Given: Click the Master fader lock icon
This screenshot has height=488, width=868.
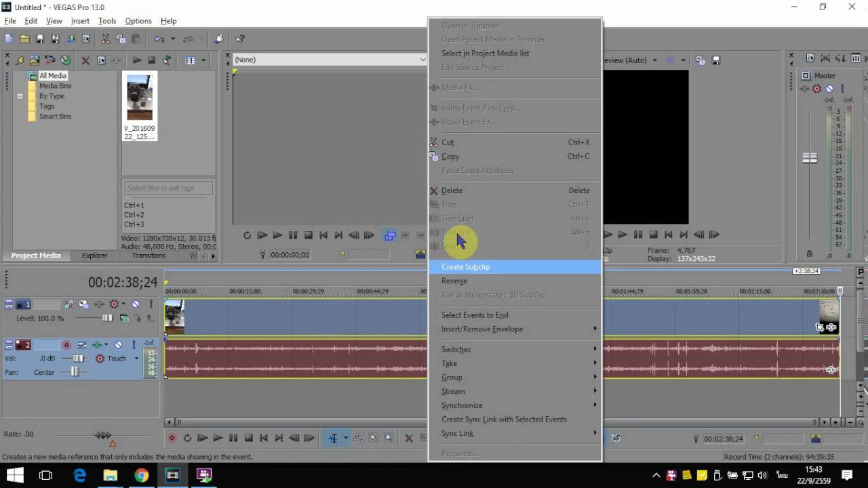Looking at the screenshot, I should click(x=810, y=253).
